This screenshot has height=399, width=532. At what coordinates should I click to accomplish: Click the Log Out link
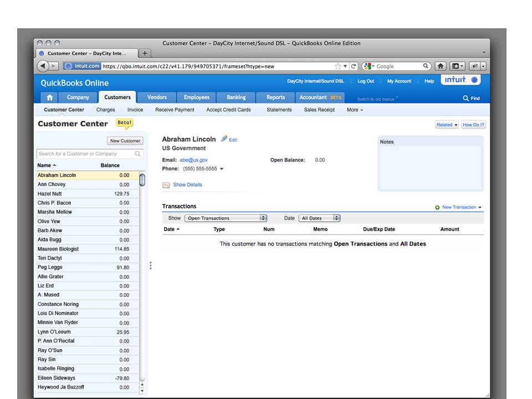click(x=366, y=81)
